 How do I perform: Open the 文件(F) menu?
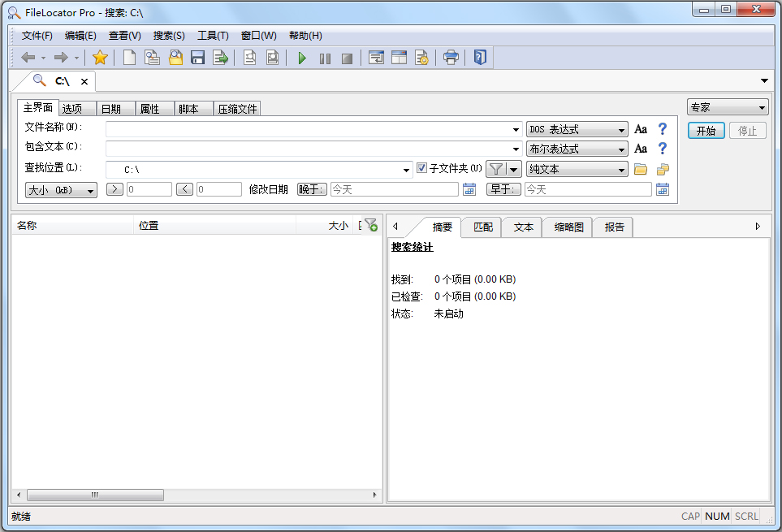pyautogui.click(x=37, y=36)
